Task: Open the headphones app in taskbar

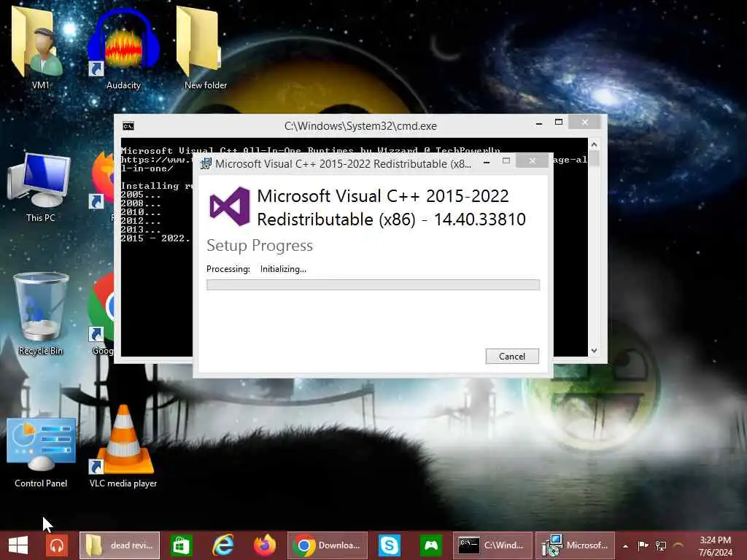Action: tap(57, 545)
